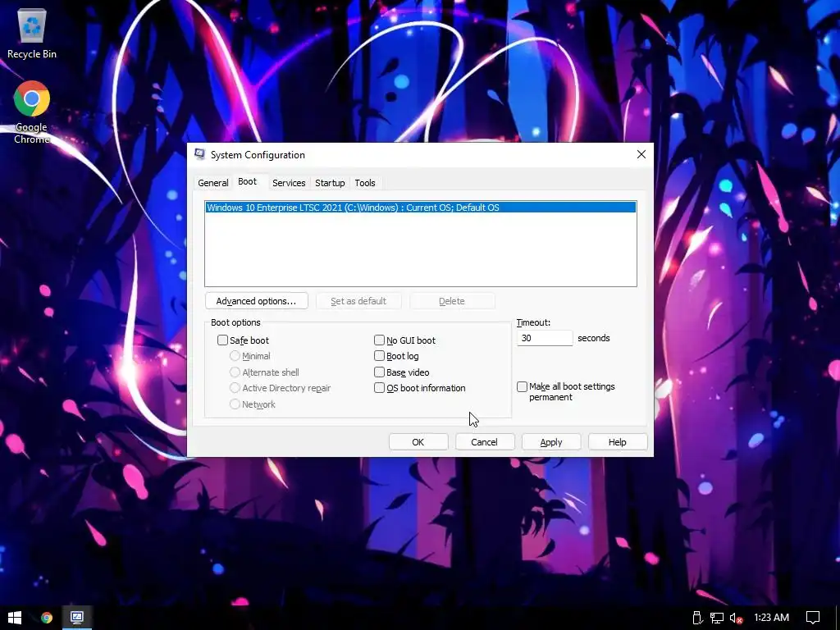Image resolution: width=840 pixels, height=630 pixels.
Task: Show the taskbar clock 1:23 AM
Action: (771, 618)
